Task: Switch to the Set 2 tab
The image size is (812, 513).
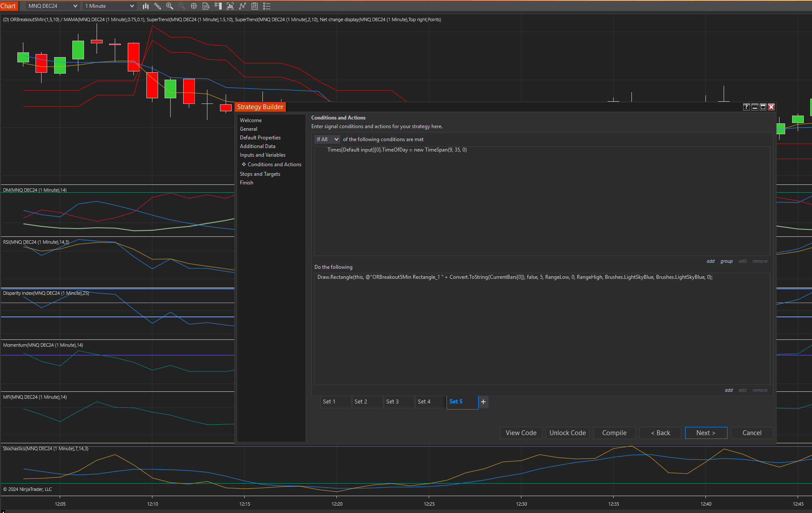Action: [x=367, y=402]
